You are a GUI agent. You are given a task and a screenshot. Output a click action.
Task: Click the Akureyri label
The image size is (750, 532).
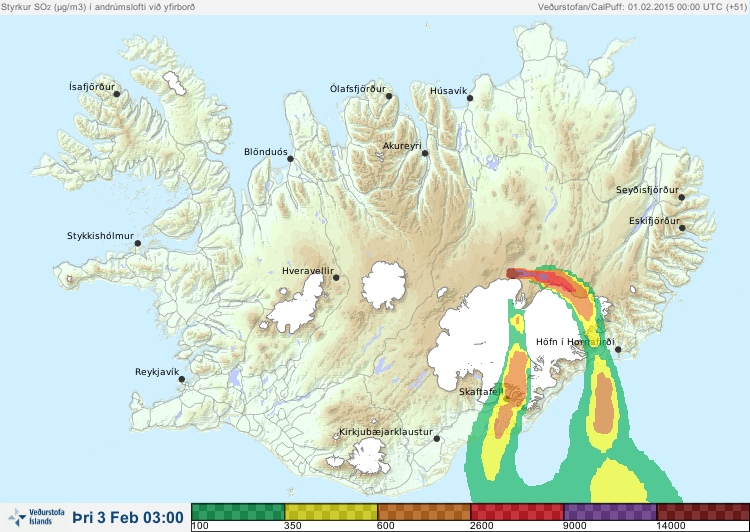coord(402,146)
